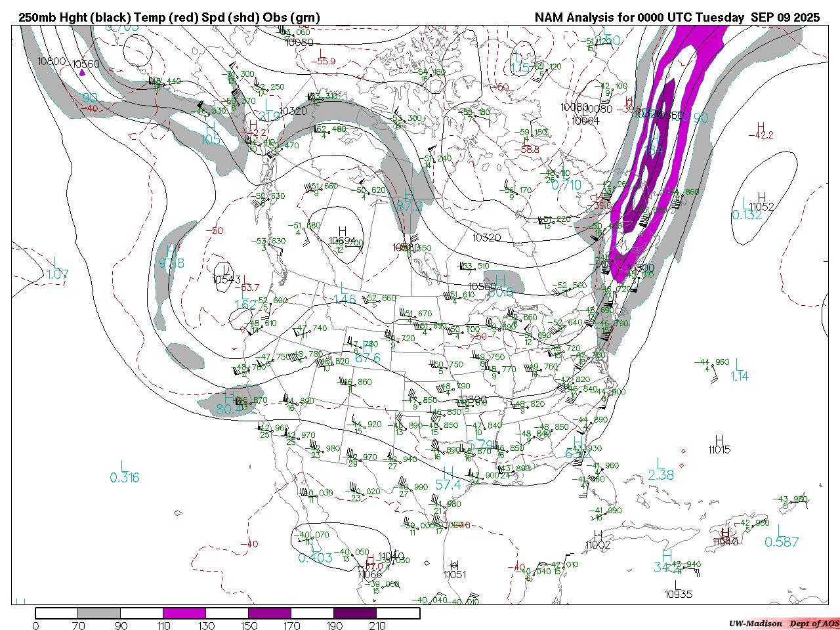Pick the dark purple 190–210 legend swatch
The image size is (840, 630).
(x=355, y=613)
